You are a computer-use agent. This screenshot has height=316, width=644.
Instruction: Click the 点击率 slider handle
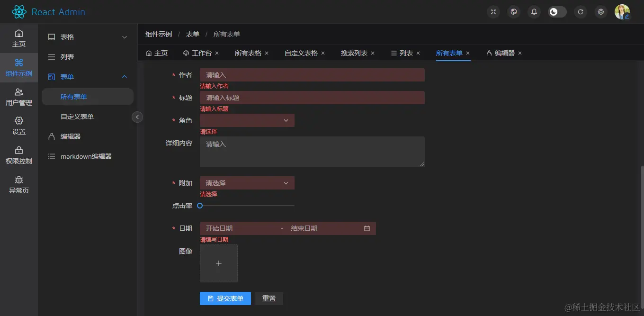point(200,205)
